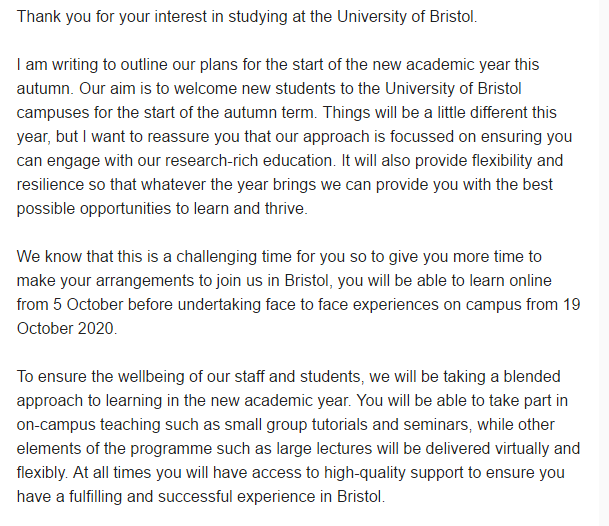
Task: Click the words "challenging time"
Action: click(217, 257)
